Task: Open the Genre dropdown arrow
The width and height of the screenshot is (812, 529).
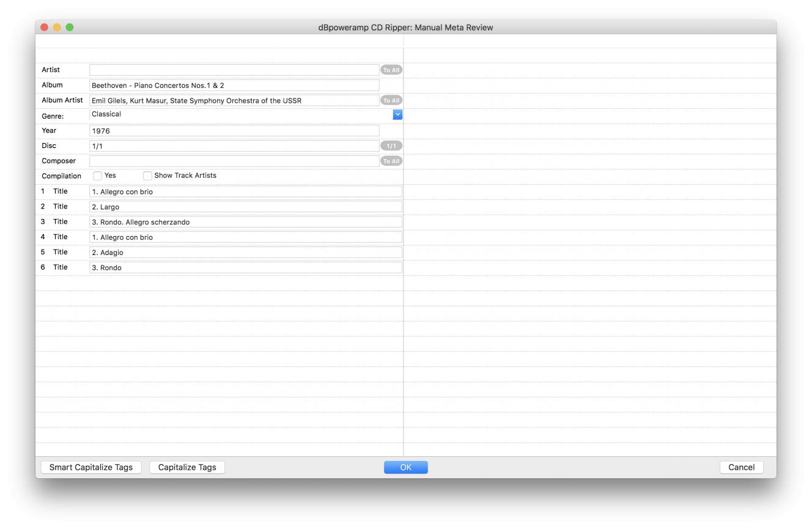Action: (397, 114)
